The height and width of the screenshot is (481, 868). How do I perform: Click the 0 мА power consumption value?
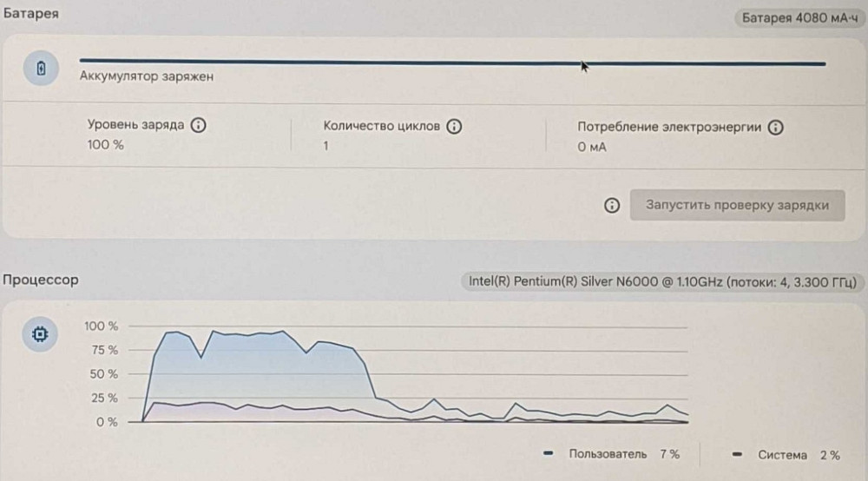point(592,147)
